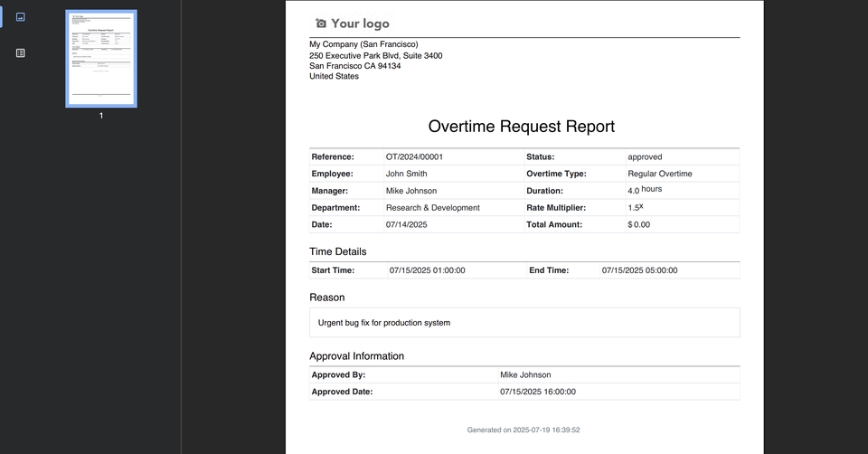868x454 pixels.
Task: Switch to thumbnail view in sidebar
Action: pyautogui.click(x=21, y=17)
